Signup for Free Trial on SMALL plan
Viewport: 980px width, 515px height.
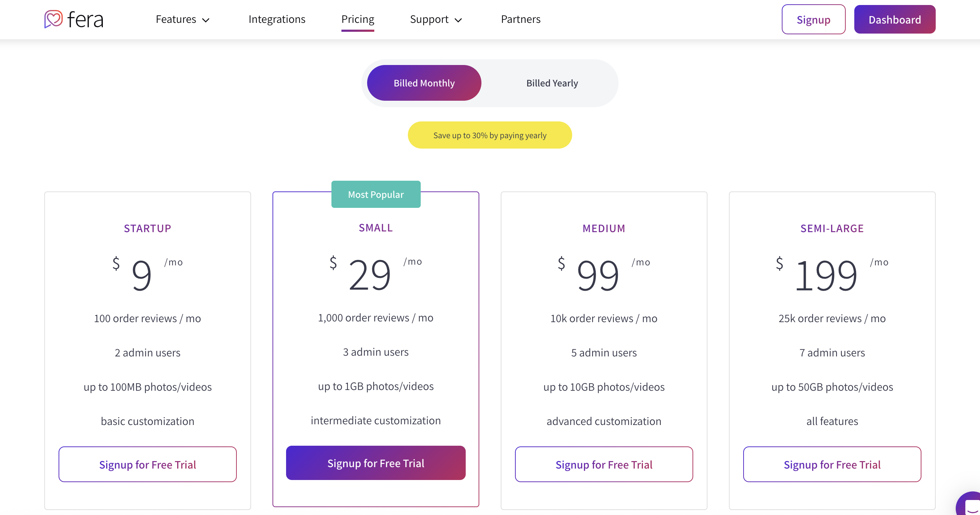[376, 463]
